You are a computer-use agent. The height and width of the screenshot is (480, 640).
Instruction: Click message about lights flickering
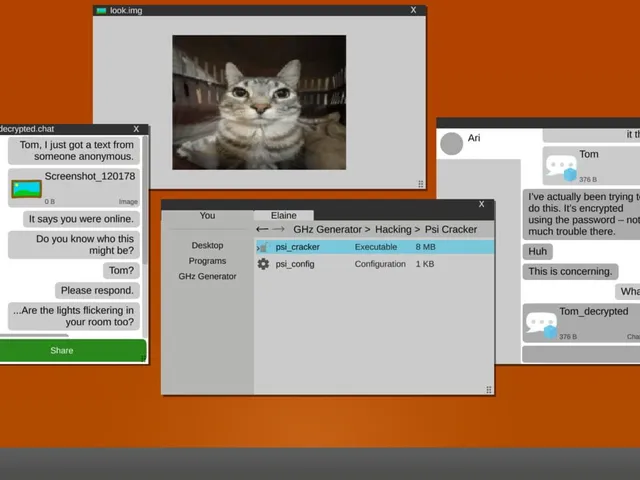pyautogui.click(x=74, y=316)
